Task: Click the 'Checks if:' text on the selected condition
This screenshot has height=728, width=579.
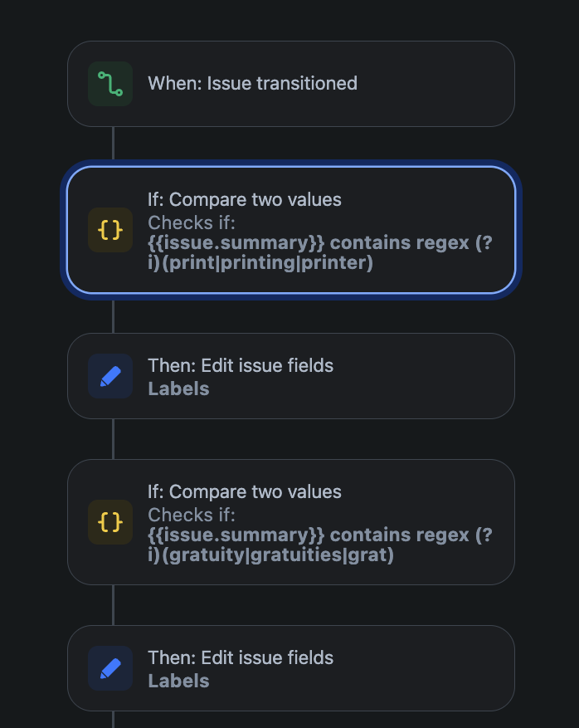Action: point(184,222)
